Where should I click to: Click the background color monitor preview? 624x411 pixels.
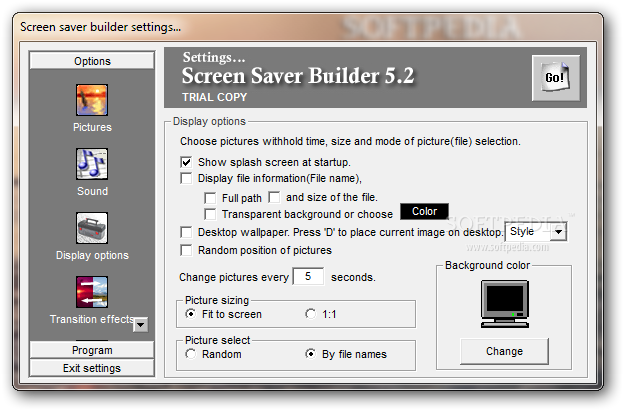point(505,304)
